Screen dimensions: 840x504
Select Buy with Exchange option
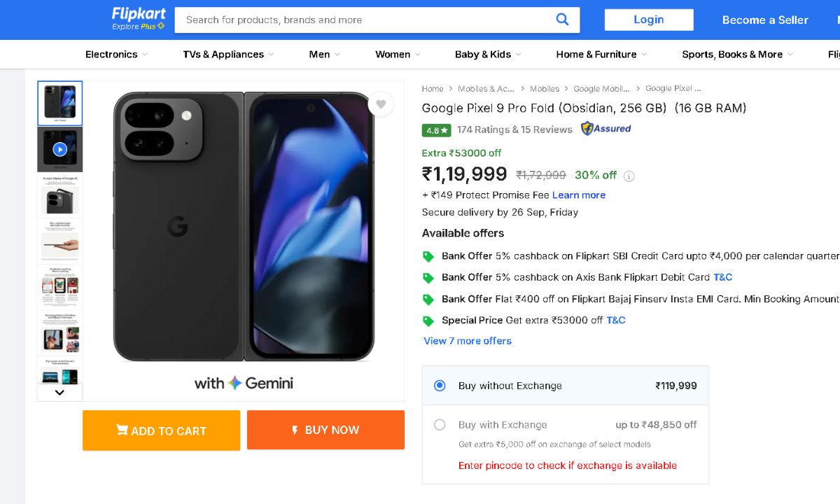pyautogui.click(x=440, y=425)
